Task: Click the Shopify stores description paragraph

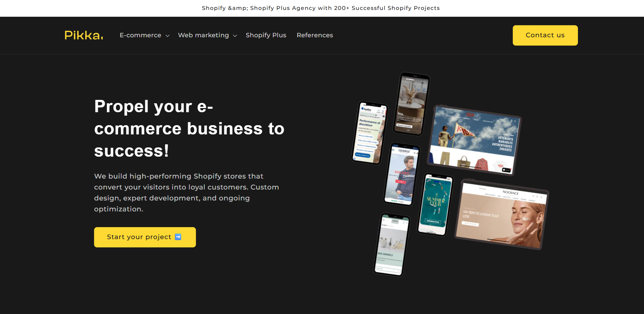Action: (187, 193)
